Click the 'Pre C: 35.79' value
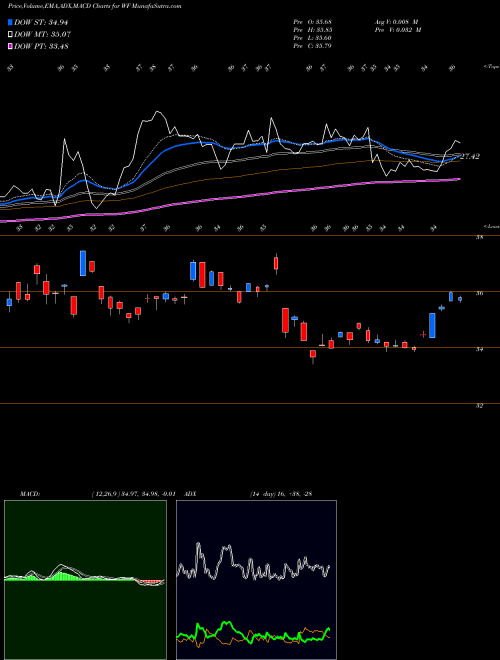 coord(312,45)
